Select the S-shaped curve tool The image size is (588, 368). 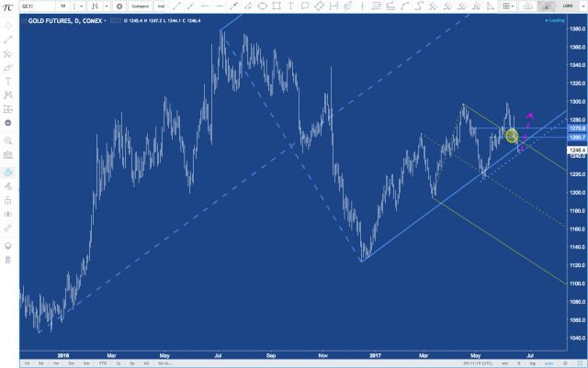coord(419,6)
